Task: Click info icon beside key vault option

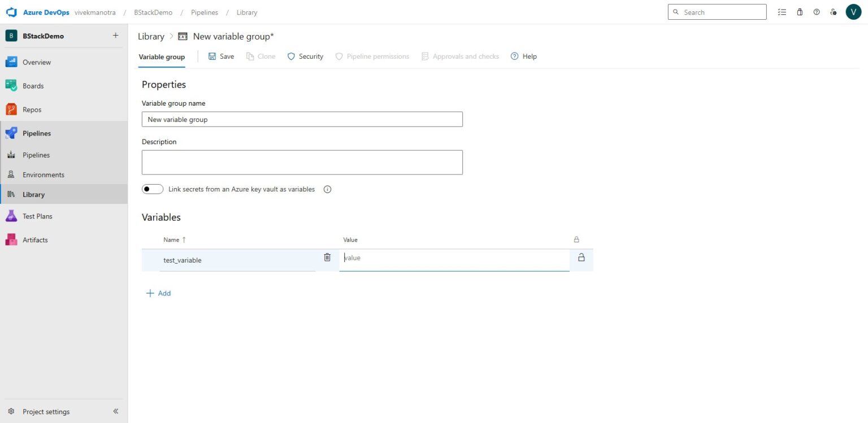Action: pos(327,189)
